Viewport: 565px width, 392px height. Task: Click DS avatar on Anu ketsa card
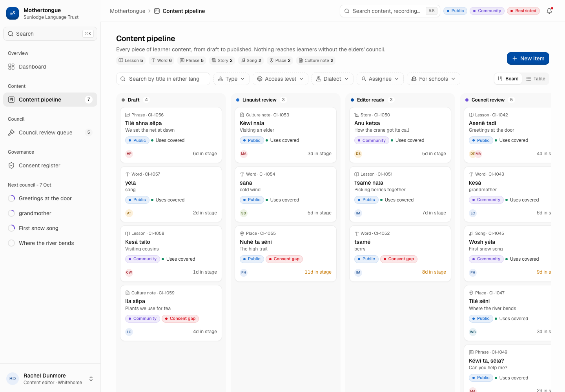click(x=358, y=154)
